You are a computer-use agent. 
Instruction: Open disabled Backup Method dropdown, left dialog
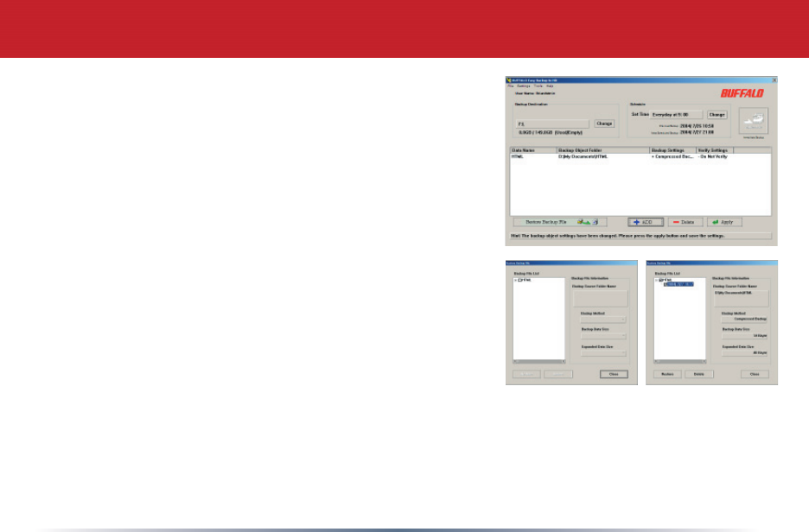pos(603,320)
